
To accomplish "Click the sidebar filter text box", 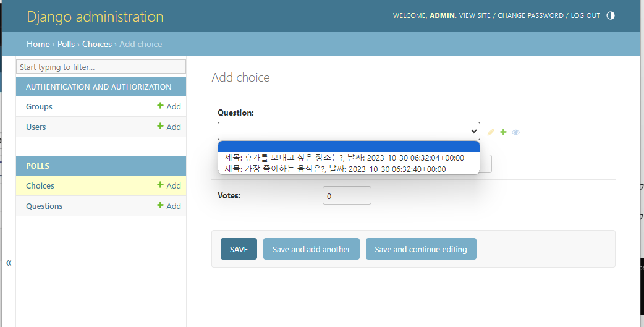I will click(x=101, y=67).
